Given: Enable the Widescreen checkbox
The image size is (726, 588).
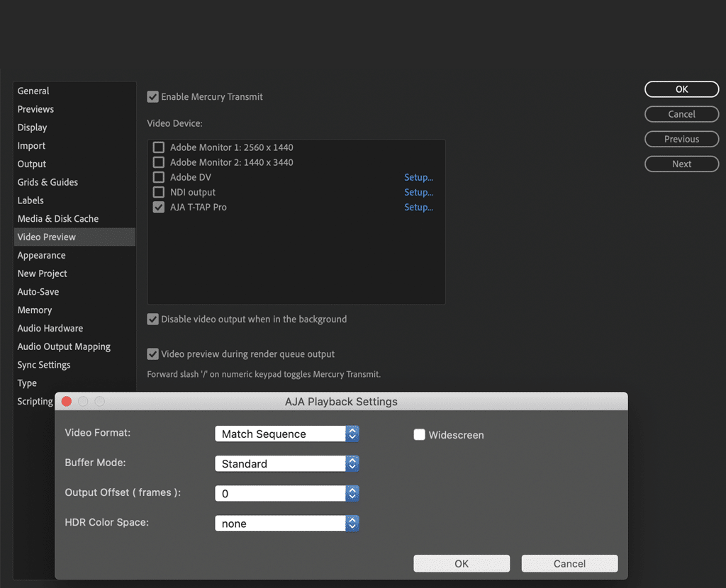Looking at the screenshot, I should pos(420,435).
